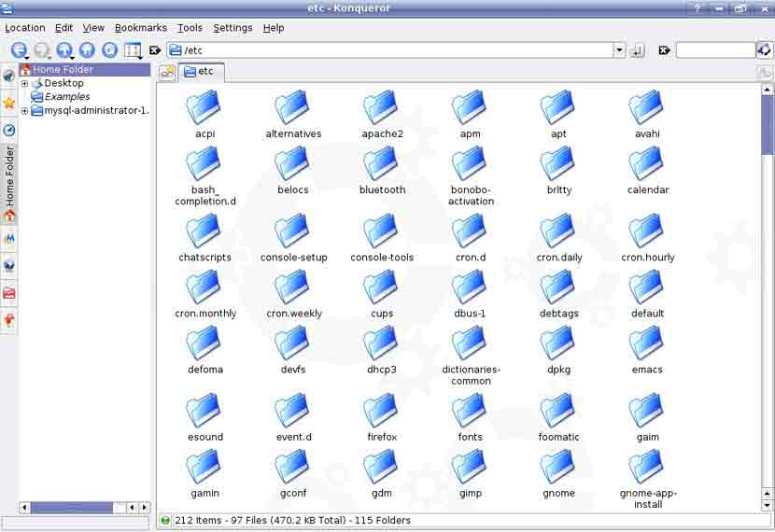Viewport: 775px width, 532px height.
Task: Open the red folder sidebar panel
Action: pyautogui.click(x=9, y=293)
